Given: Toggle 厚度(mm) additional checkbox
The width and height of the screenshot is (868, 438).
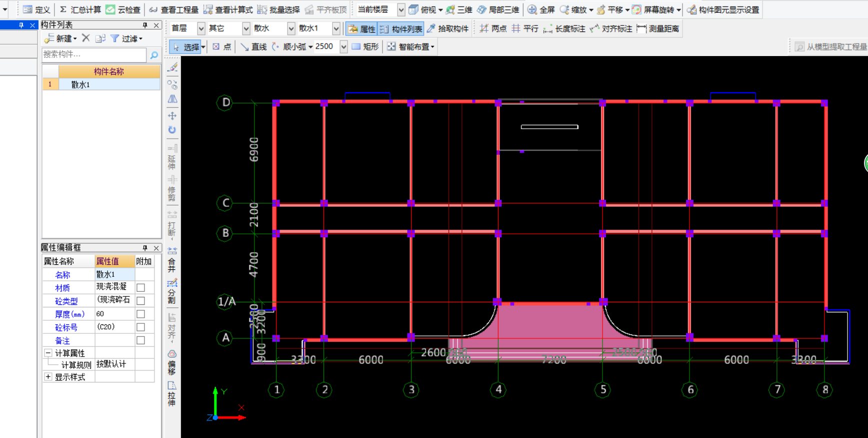Looking at the screenshot, I should pos(141,314).
